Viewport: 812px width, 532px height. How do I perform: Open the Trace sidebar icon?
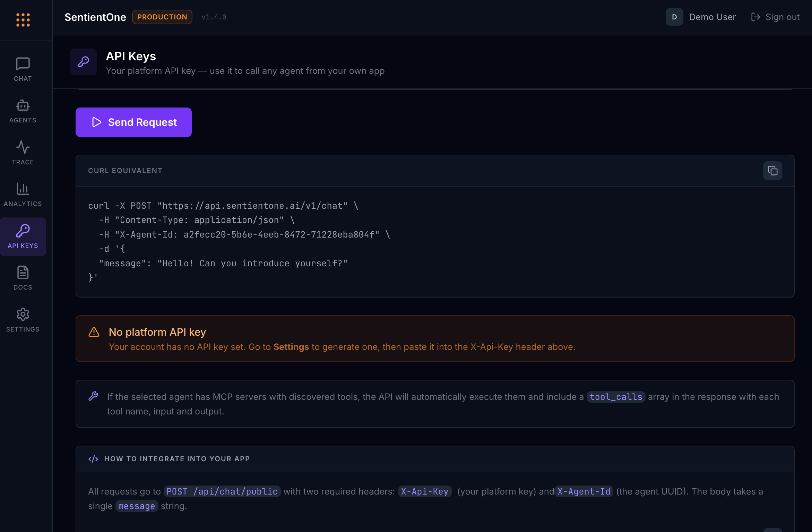23,152
